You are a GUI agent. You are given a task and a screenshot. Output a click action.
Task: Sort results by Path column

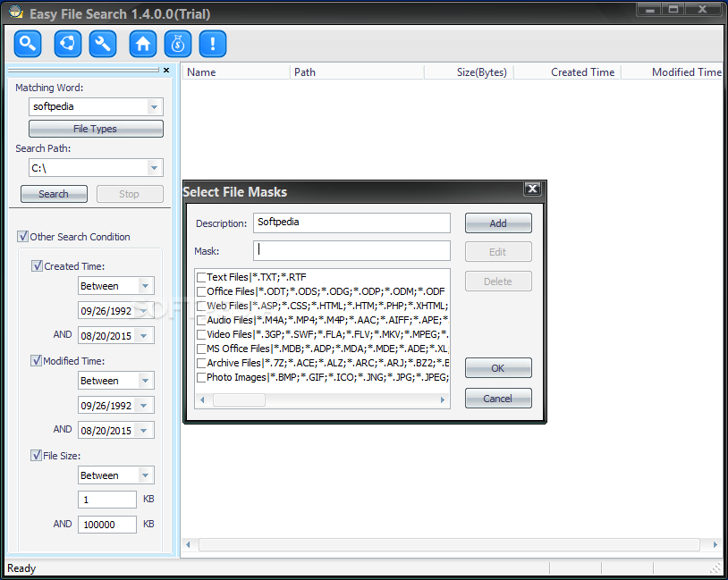point(357,71)
